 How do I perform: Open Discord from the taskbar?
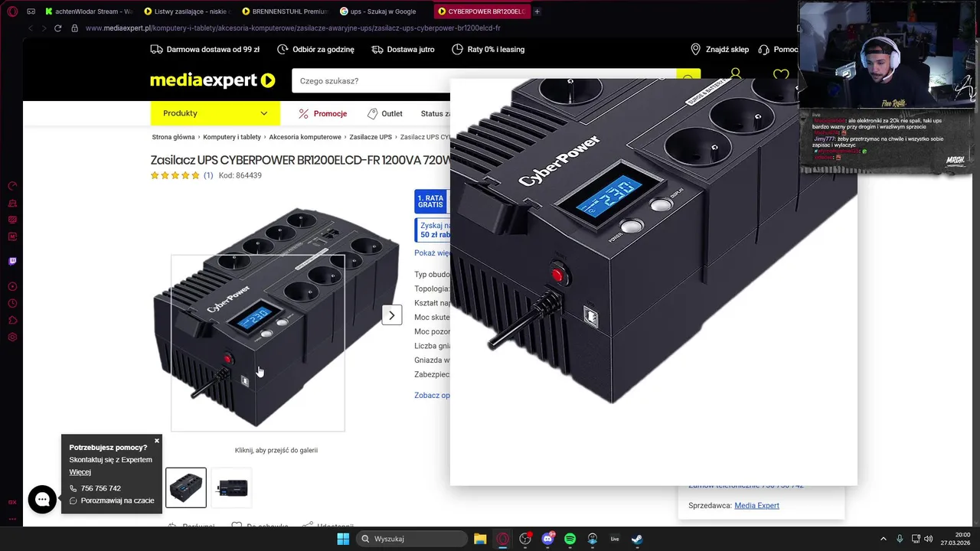click(547, 539)
